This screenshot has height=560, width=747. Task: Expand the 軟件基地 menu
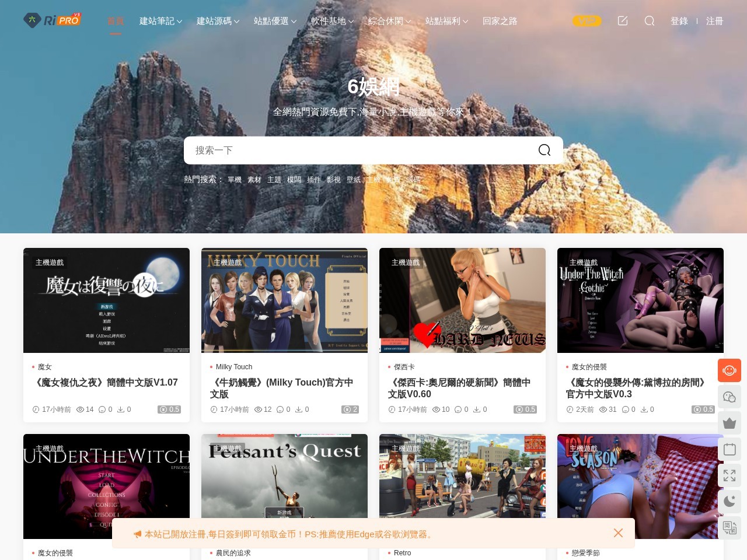point(332,21)
